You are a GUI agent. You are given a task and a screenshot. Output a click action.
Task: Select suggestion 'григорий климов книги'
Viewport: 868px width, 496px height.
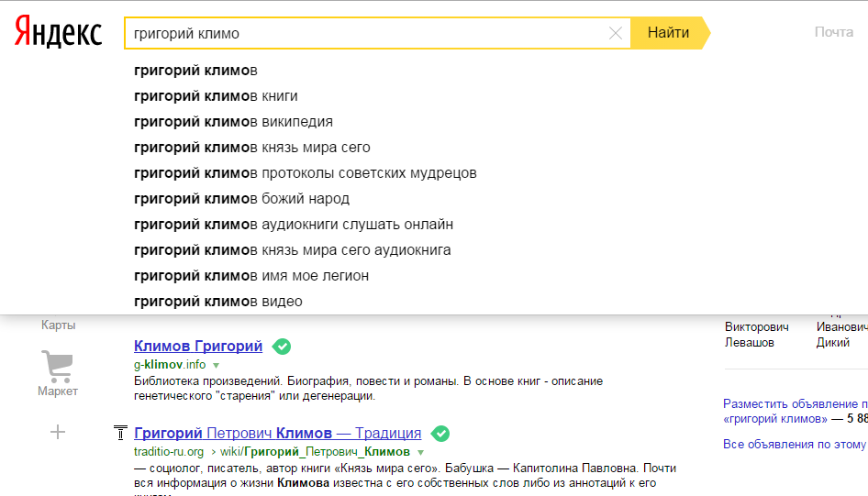pyautogui.click(x=216, y=96)
